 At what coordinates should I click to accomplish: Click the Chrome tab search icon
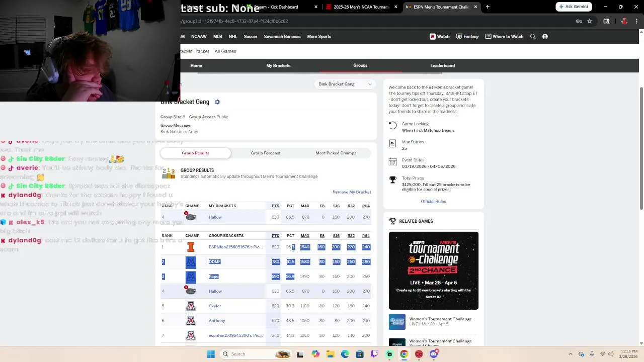point(606,21)
